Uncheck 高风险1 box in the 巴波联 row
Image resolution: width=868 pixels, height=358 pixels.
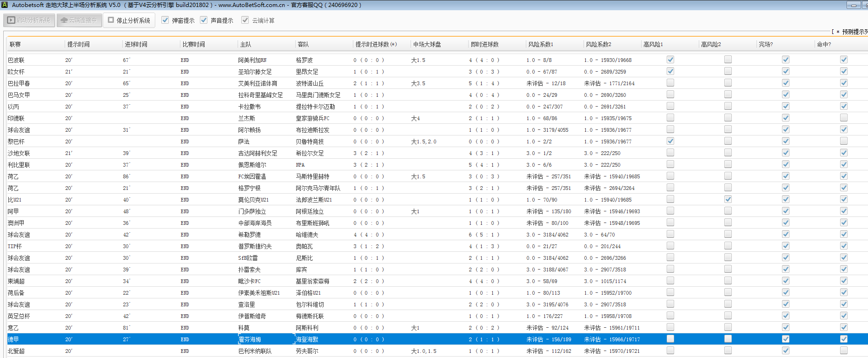670,60
